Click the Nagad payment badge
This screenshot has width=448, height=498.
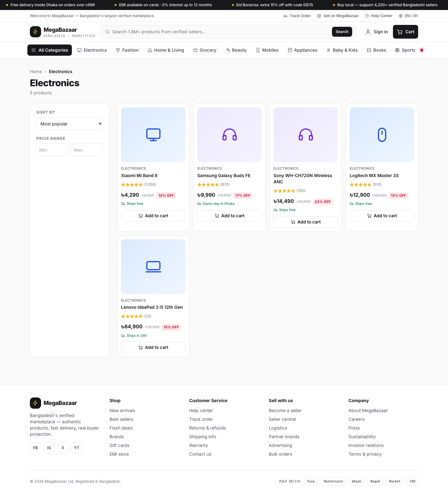click(375, 482)
